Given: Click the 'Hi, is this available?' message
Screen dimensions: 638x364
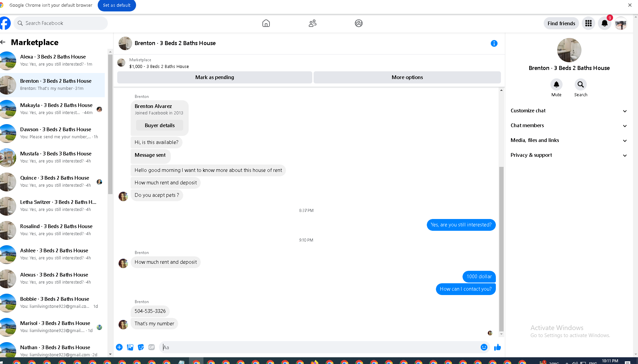Looking at the screenshot, I should point(157,142).
